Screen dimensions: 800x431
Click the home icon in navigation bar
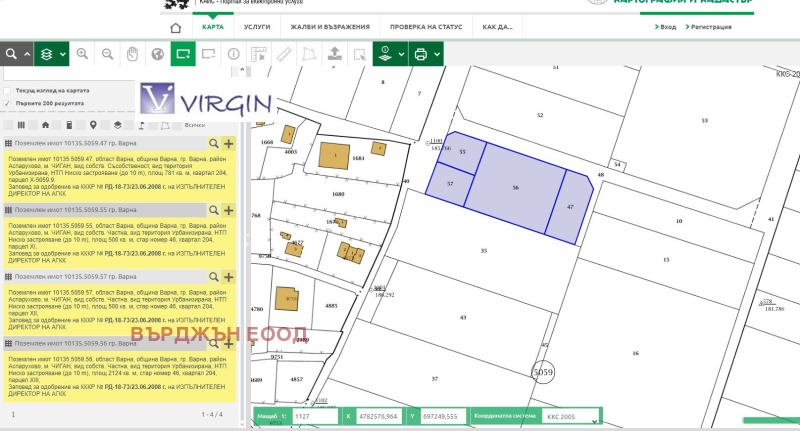tap(176, 27)
